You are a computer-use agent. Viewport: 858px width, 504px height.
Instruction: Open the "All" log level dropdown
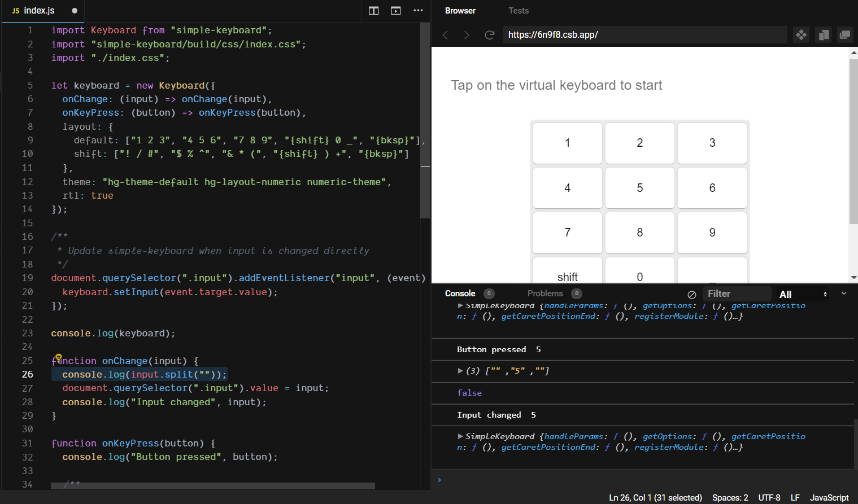801,293
